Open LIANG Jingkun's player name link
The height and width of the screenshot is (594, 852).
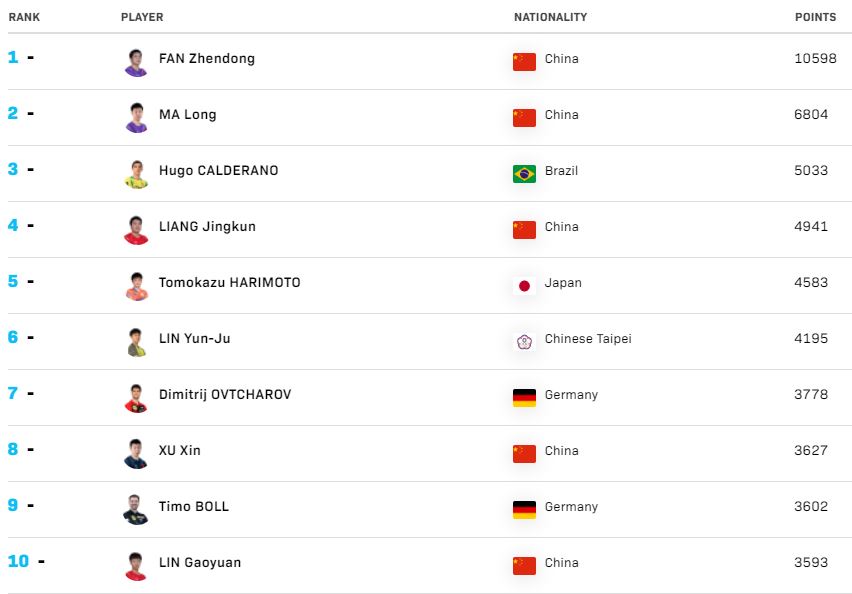[207, 227]
